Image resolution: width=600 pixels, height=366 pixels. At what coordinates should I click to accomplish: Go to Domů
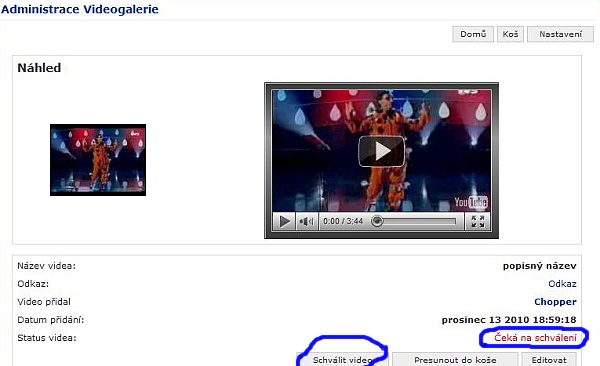pos(473,34)
